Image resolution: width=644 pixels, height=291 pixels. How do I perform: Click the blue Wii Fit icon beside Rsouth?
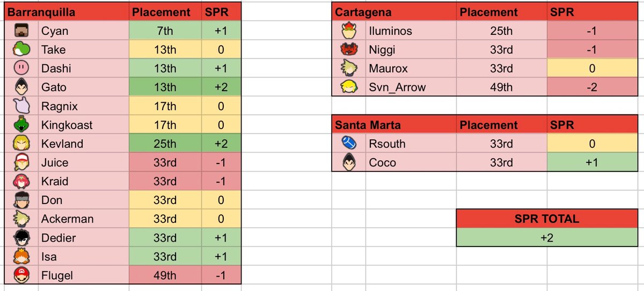pos(348,144)
